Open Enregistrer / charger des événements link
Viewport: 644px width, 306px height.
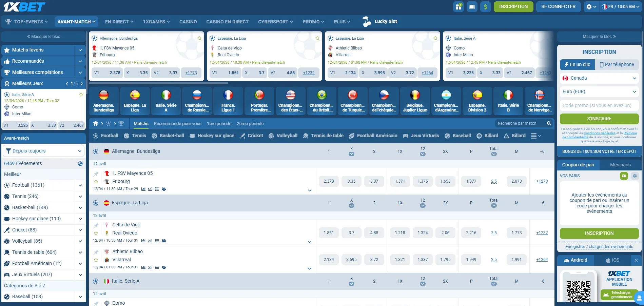(599, 247)
